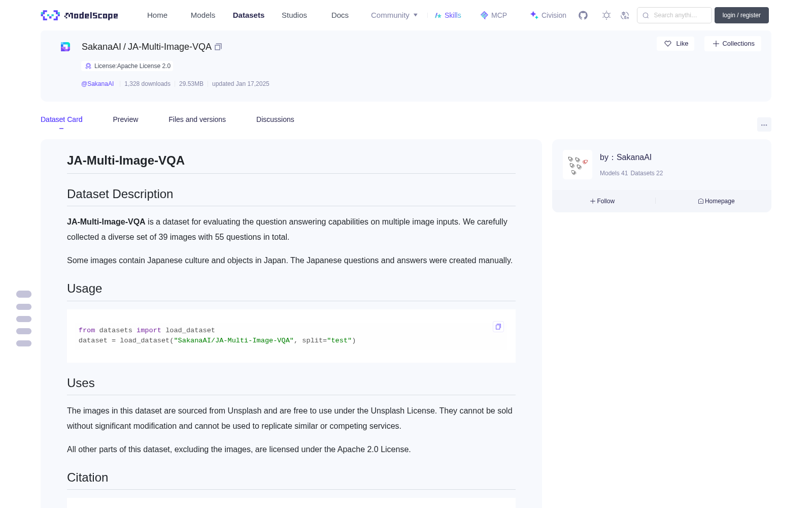Copy the dataset name icon

click(x=218, y=47)
